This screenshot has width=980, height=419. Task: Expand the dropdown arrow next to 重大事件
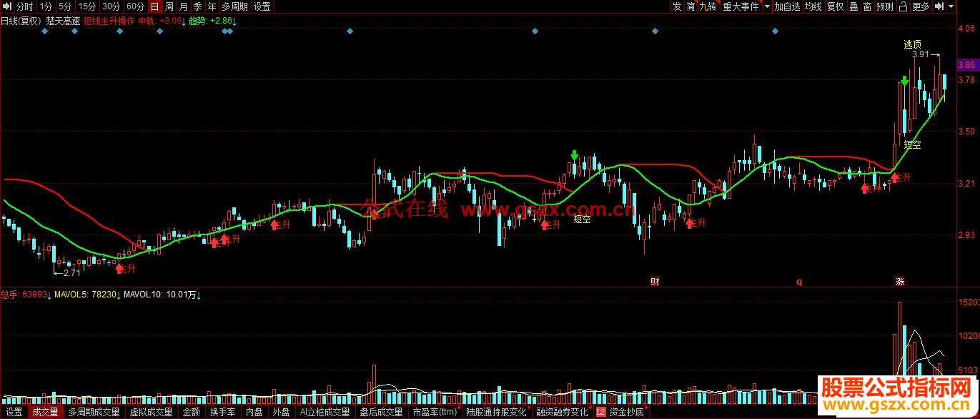click(767, 6)
